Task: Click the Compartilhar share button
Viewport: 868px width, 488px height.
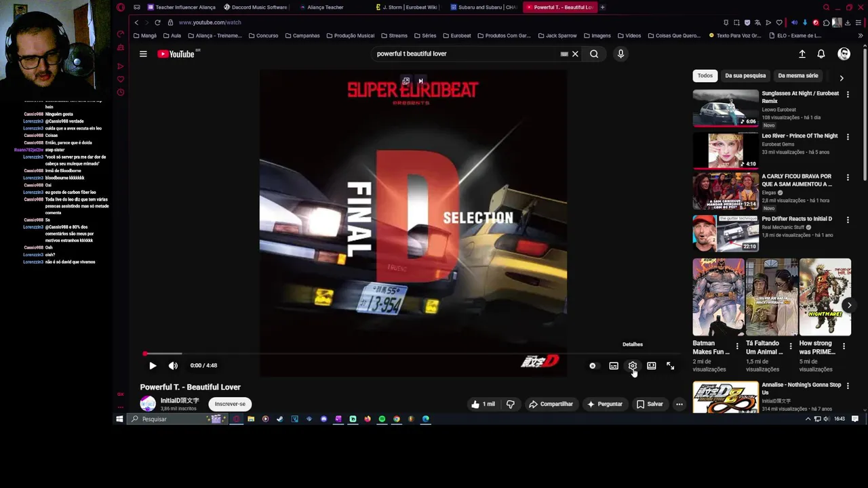Action: pos(551,404)
